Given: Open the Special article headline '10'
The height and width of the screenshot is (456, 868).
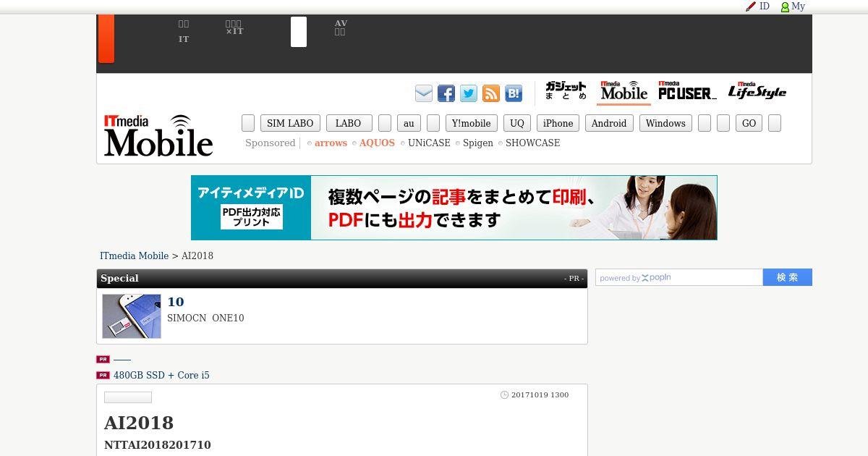Looking at the screenshot, I should (x=176, y=302).
